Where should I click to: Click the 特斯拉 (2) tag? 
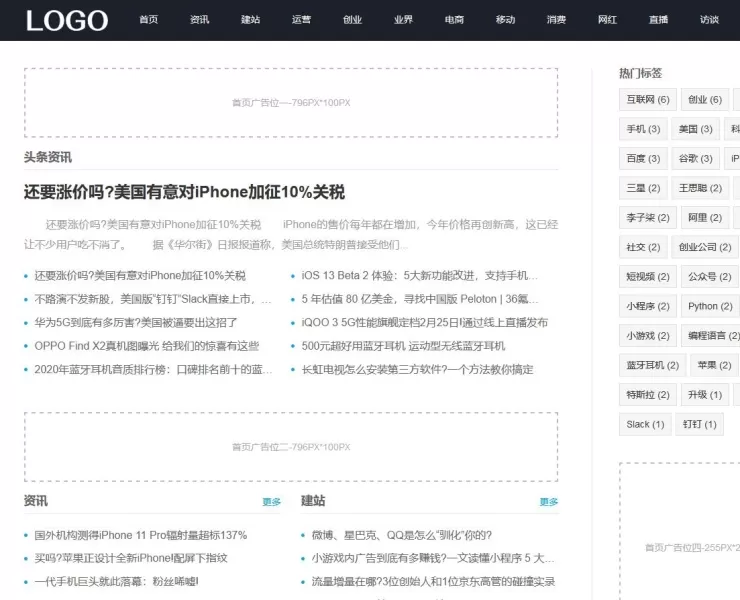tap(646, 395)
